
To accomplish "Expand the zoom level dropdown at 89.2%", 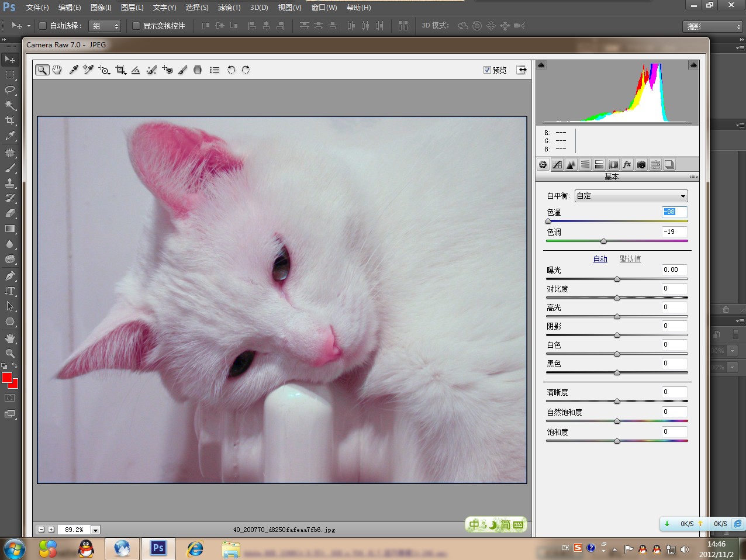I will point(95,530).
